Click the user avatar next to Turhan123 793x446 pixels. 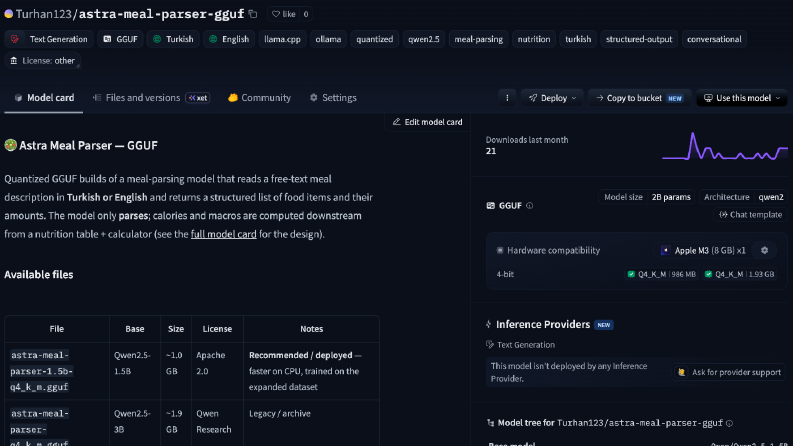click(9, 14)
